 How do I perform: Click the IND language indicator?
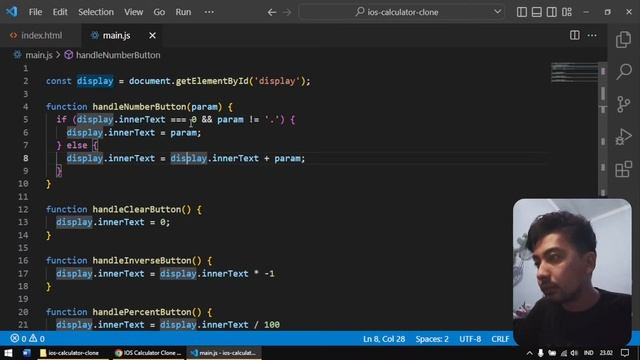click(589, 353)
